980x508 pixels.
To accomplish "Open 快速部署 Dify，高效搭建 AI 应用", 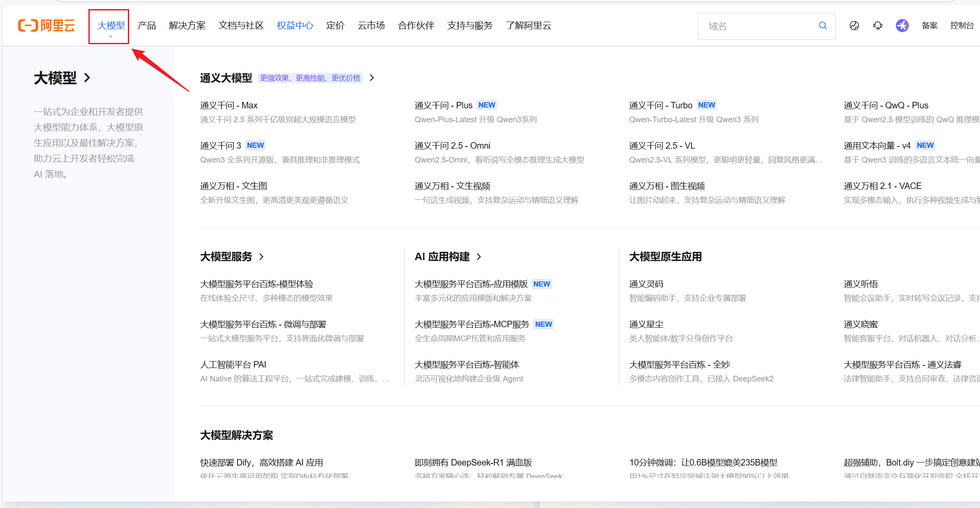I will click(x=261, y=462).
